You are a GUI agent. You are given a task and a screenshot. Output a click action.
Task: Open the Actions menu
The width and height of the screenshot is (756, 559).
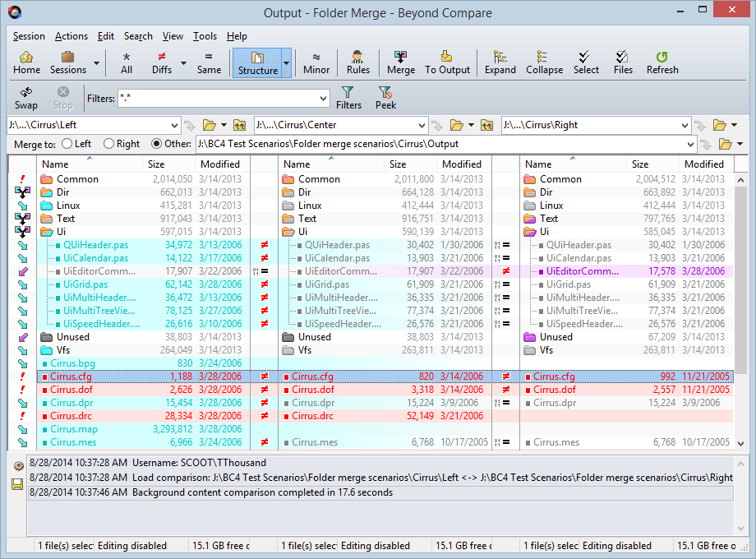coord(71,36)
